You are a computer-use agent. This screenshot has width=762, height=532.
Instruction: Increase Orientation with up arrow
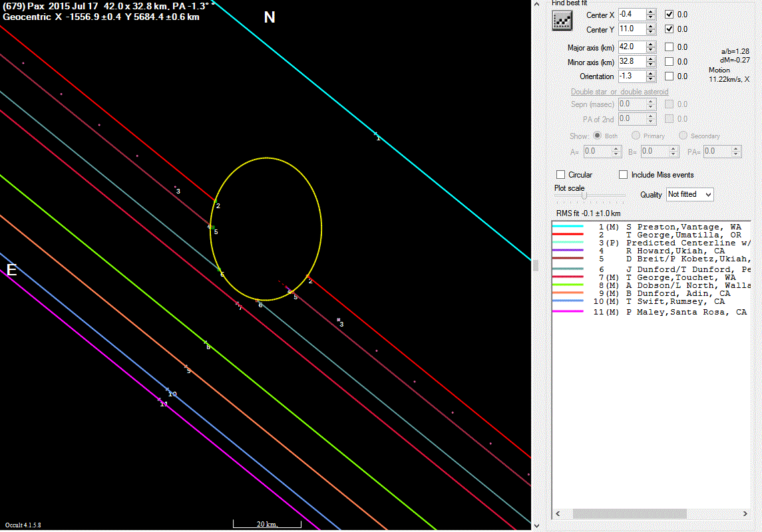(651, 73)
